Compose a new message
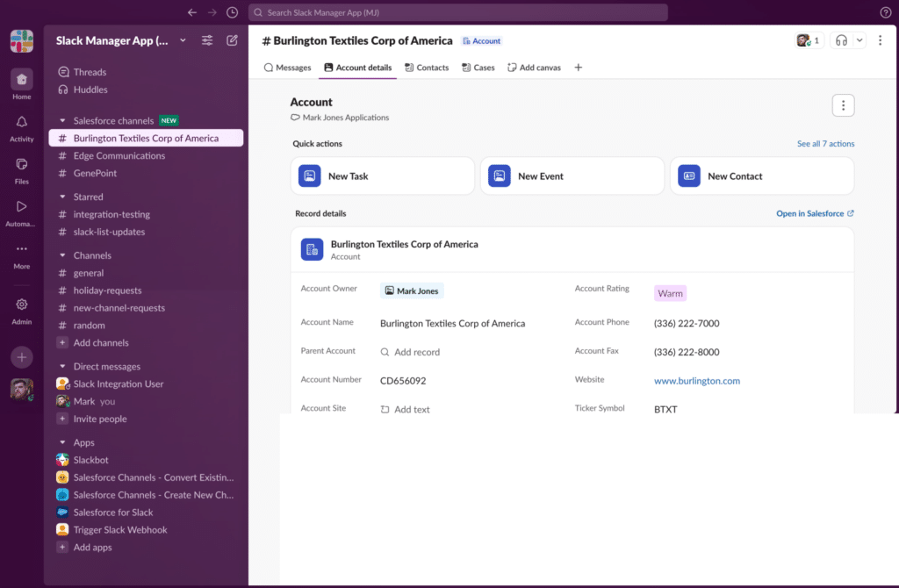This screenshot has height=588, width=899. pyautogui.click(x=232, y=40)
